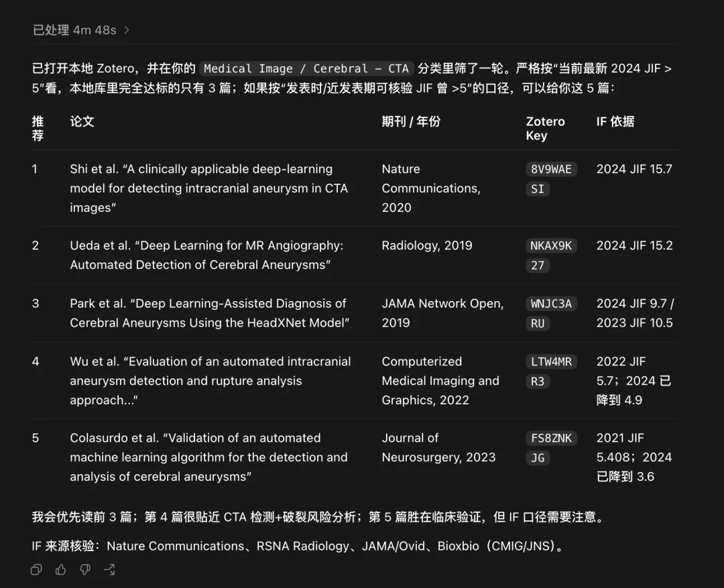The image size is (724, 588).
Task: Click the NKAX9K key tag
Action: coord(551,245)
